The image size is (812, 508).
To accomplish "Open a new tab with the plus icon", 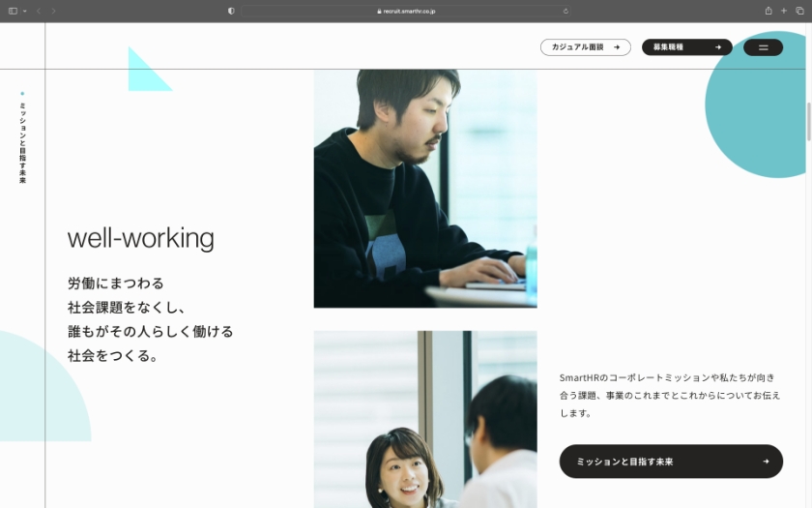I will pyautogui.click(x=784, y=11).
